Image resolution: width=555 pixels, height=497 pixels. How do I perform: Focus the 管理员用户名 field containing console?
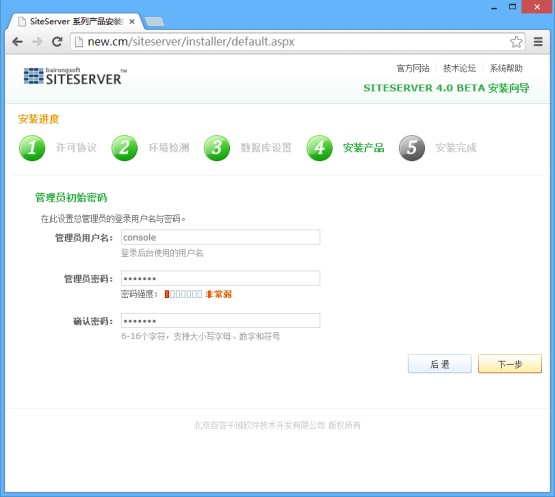tap(221, 237)
